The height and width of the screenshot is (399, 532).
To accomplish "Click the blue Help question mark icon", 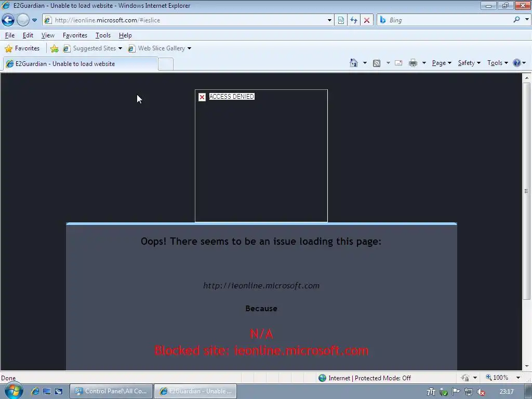I will [517, 63].
